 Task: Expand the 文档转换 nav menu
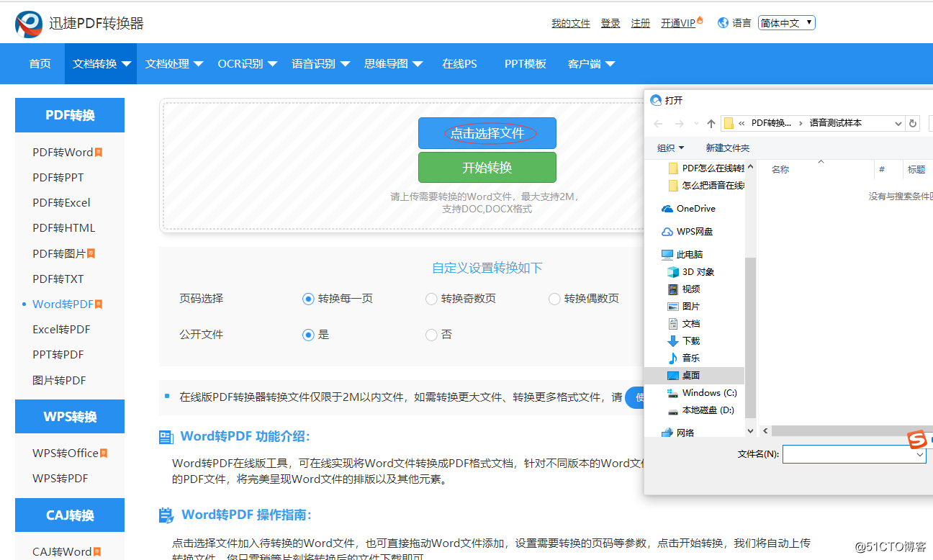[x=102, y=63]
